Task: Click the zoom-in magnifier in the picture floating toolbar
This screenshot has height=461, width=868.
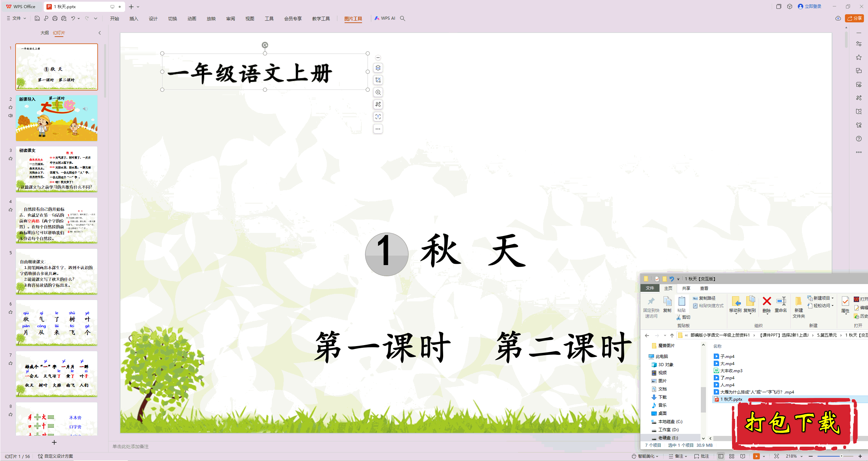Action: point(378,92)
